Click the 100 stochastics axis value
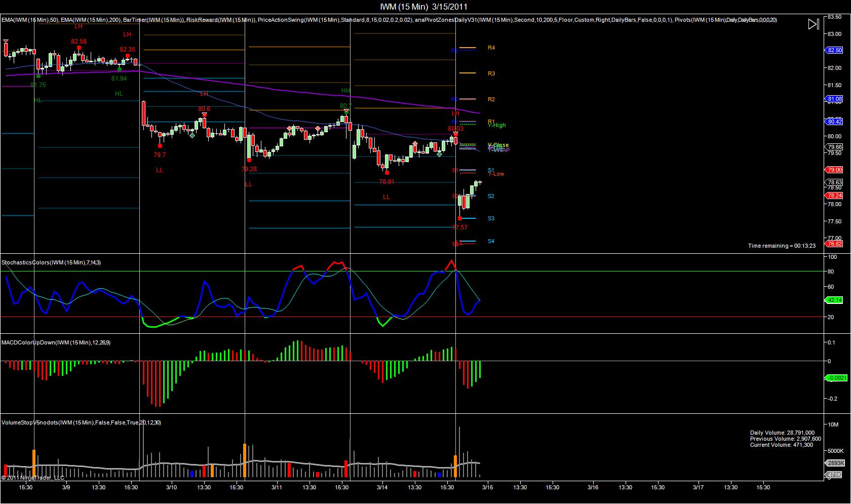 click(831, 257)
